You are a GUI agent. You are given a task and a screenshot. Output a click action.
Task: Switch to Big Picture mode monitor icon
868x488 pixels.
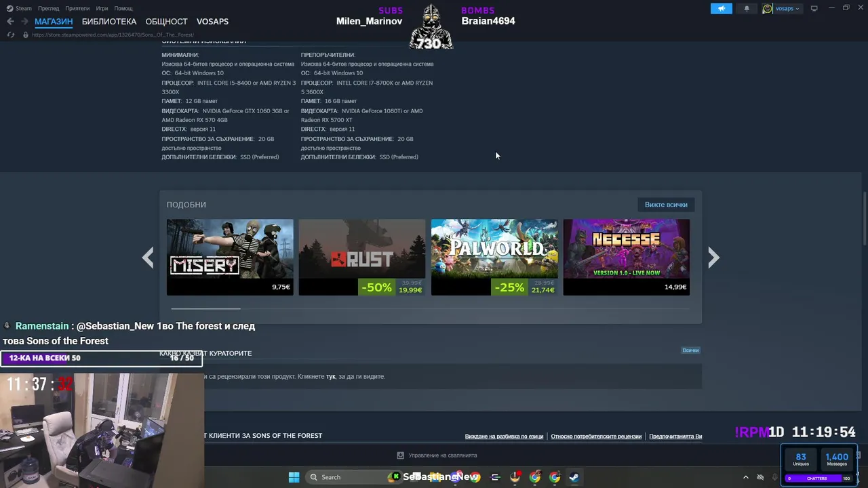pos(814,8)
